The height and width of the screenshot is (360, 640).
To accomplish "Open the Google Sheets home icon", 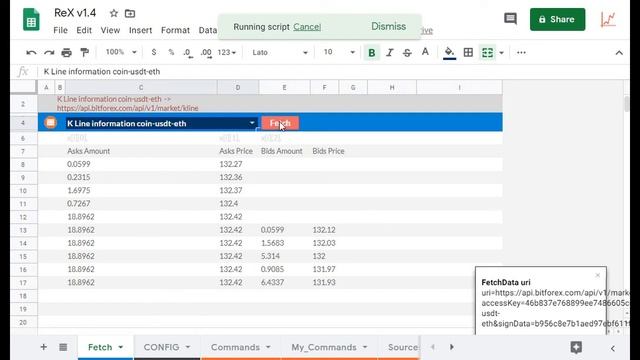I will pyautogui.click(x=31, y=20).
